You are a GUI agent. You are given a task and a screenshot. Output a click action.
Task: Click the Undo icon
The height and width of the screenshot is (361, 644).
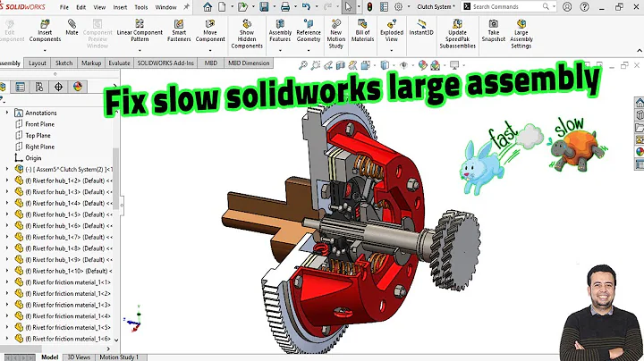306,6
